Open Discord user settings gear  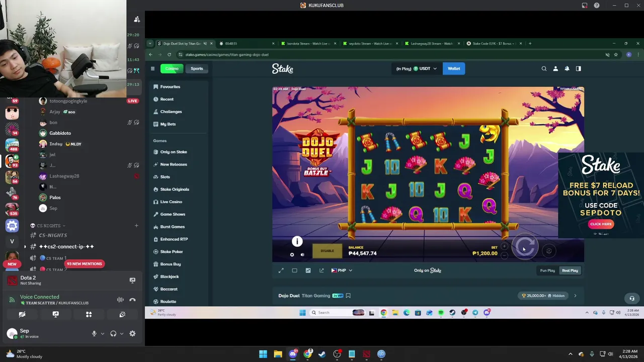132,333
